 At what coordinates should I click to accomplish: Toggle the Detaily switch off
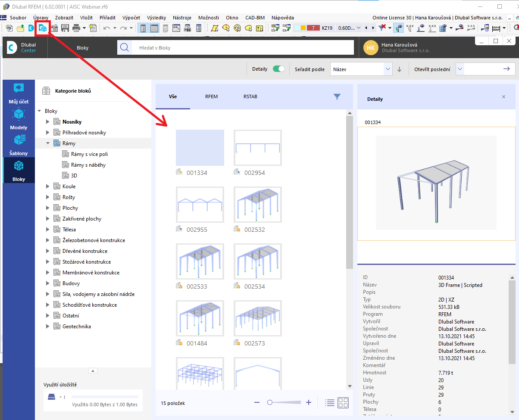(278, 68)
